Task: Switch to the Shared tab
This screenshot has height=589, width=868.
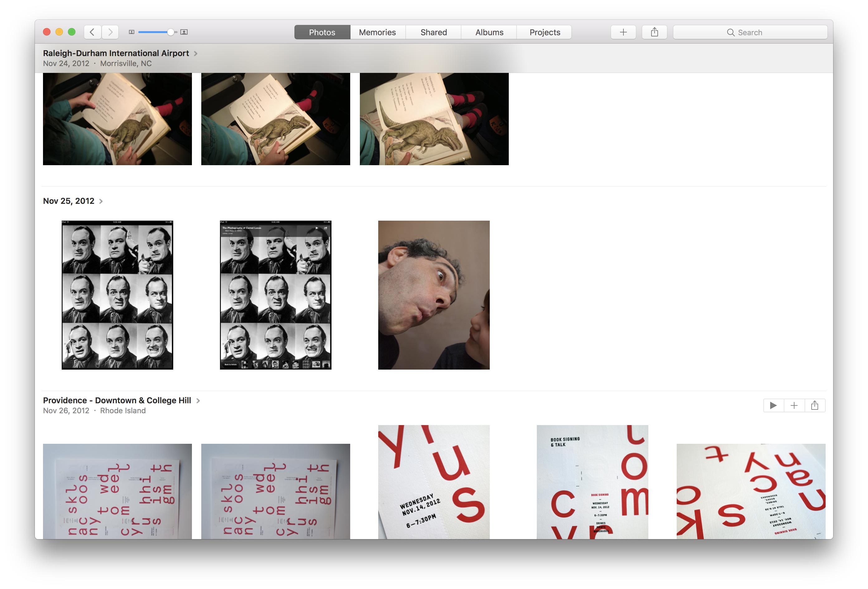Action: click(x=434, y=32)
